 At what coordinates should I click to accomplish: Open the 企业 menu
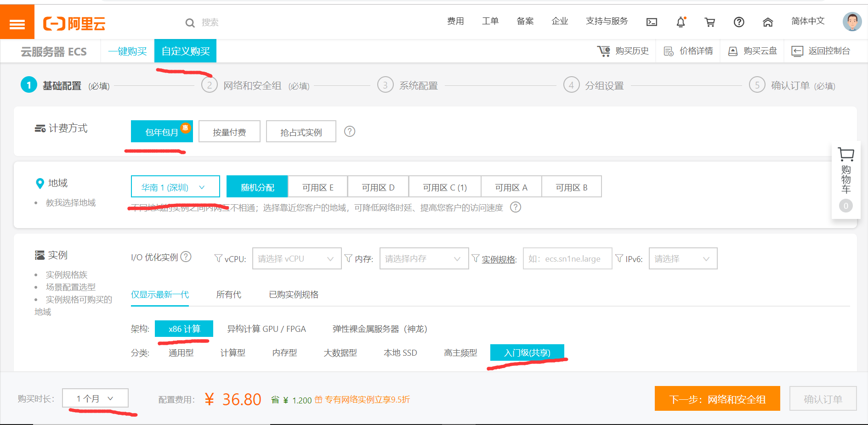[x=560, y=21]
